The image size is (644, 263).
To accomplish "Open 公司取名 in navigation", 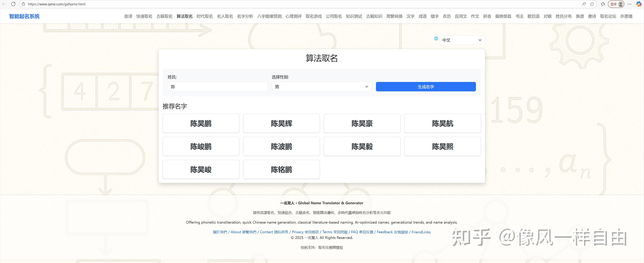I will coord(334,16).
